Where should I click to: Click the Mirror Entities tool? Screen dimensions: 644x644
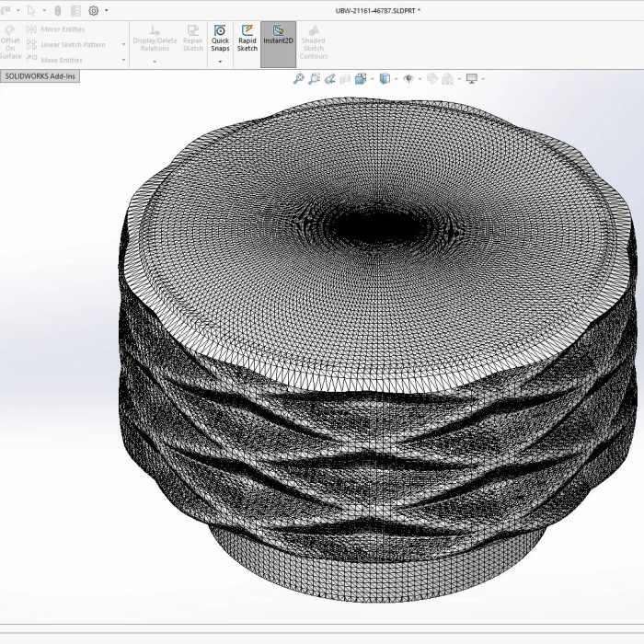[x=55, y=29]
